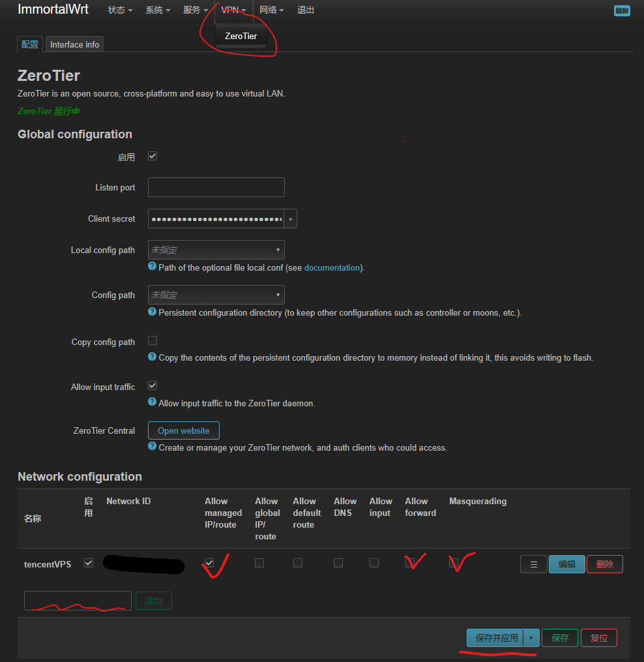Click the 退出 logout menu item
644x662 pixels.
point(306,10)
